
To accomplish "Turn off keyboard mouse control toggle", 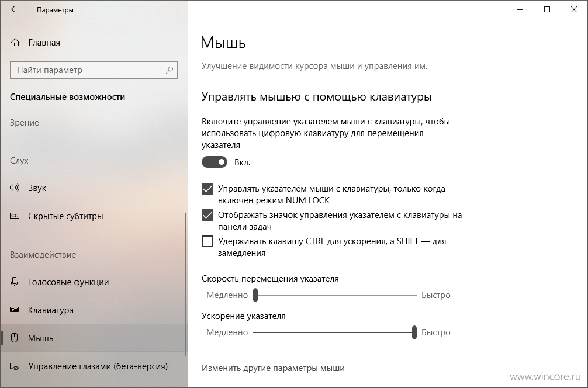I will pos(215,162).
